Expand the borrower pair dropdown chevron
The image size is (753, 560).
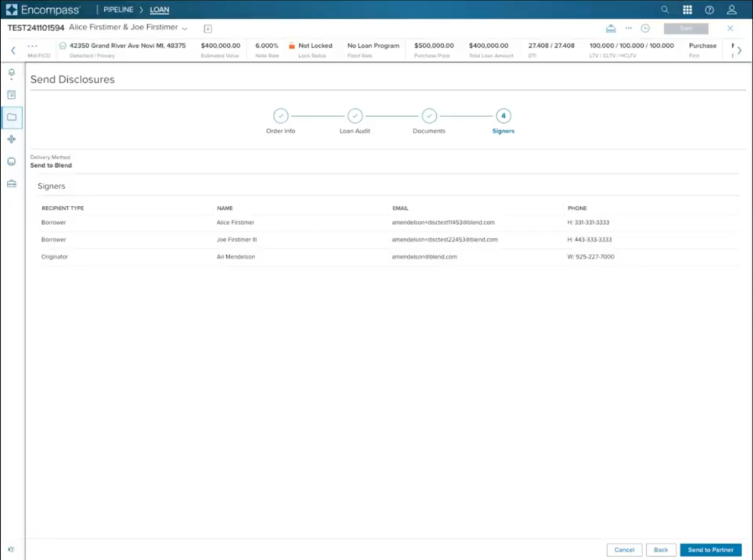point(184,28)
